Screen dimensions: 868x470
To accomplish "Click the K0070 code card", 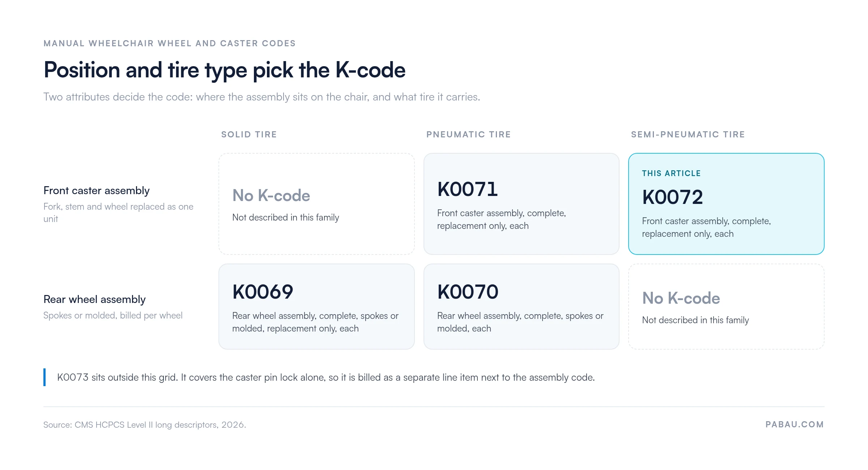I will [x=521, y=307].
